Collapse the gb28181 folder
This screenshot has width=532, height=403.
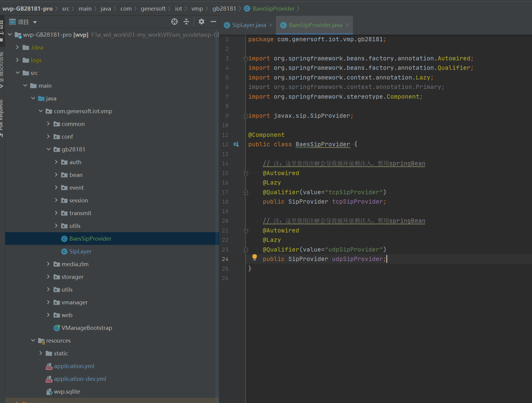tap(49, 149)
